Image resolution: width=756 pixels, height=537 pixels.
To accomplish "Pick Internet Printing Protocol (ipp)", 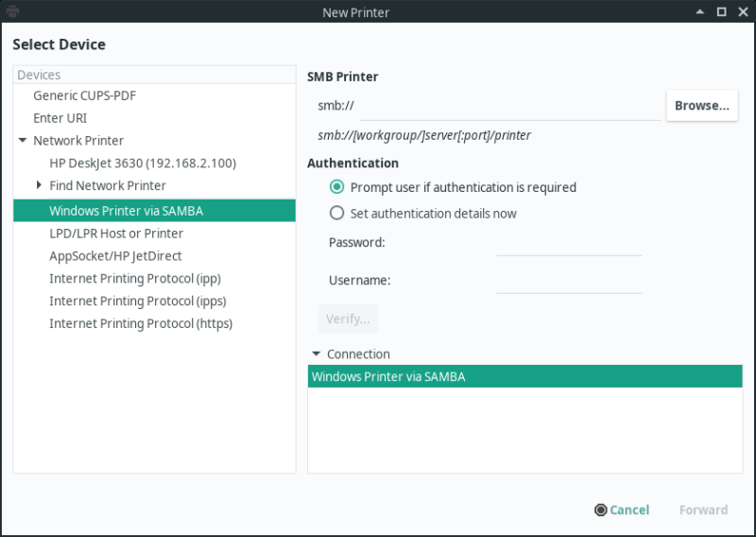I will (134, 279).
